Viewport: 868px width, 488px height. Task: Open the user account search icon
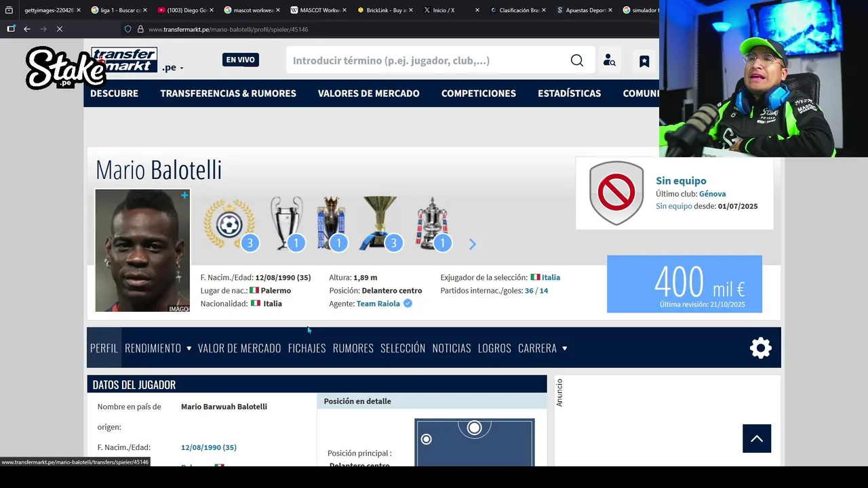coord(609,60)
